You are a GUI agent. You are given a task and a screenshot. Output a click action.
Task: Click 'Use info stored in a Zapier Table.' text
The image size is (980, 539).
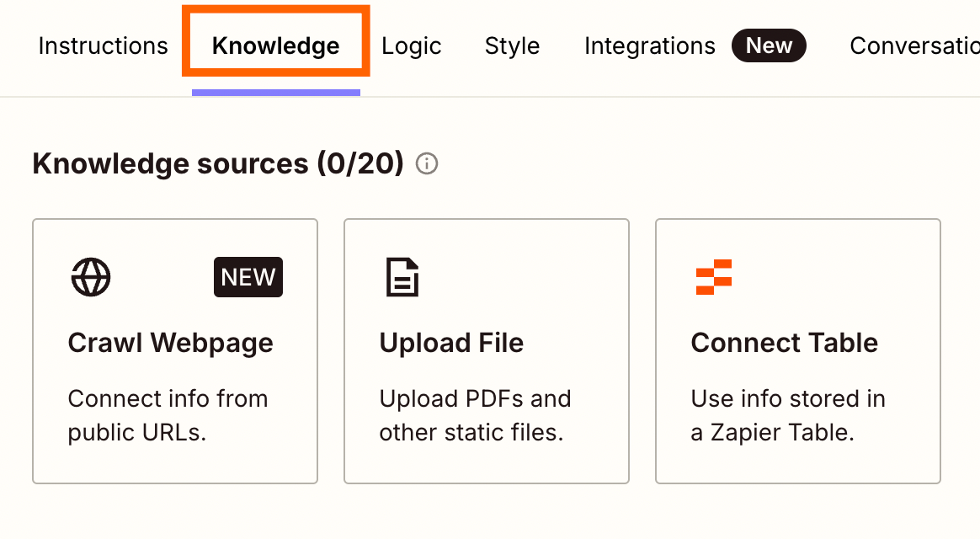tap(787, 415)
